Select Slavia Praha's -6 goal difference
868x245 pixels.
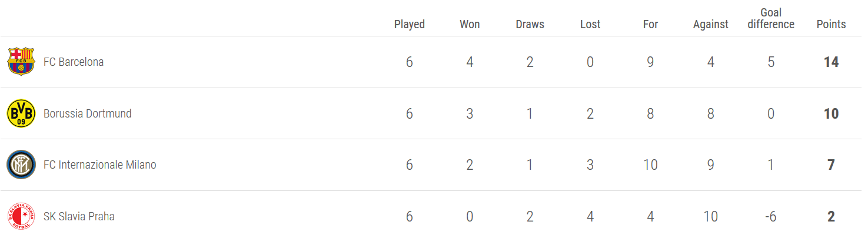[771, 216]
